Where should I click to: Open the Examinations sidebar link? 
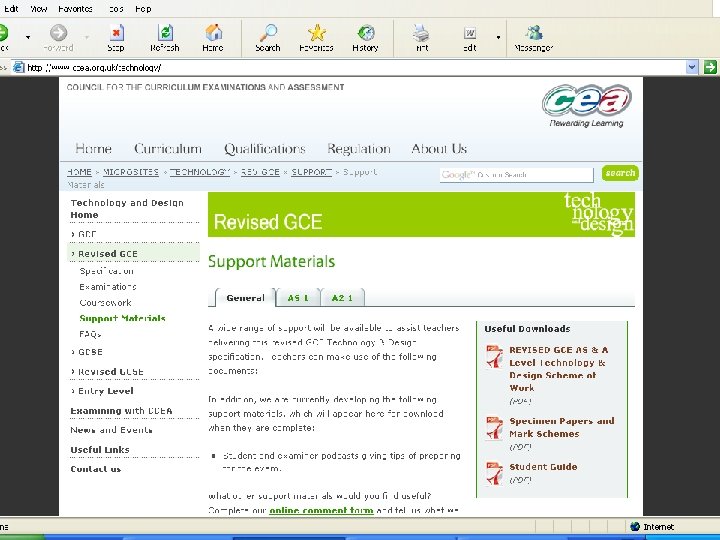pos(107,287)
